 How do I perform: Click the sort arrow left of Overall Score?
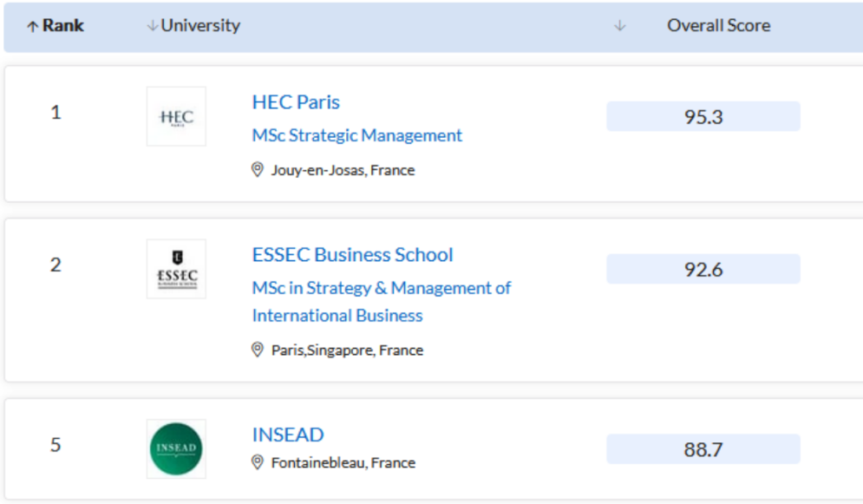pos(619,26)
